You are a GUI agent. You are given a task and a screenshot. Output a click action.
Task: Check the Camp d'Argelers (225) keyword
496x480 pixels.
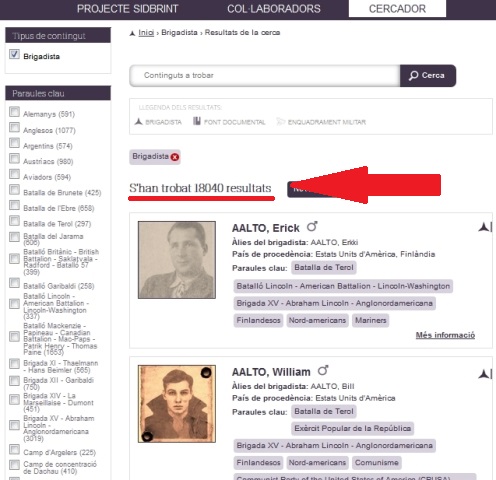click(x=14, y=450)
